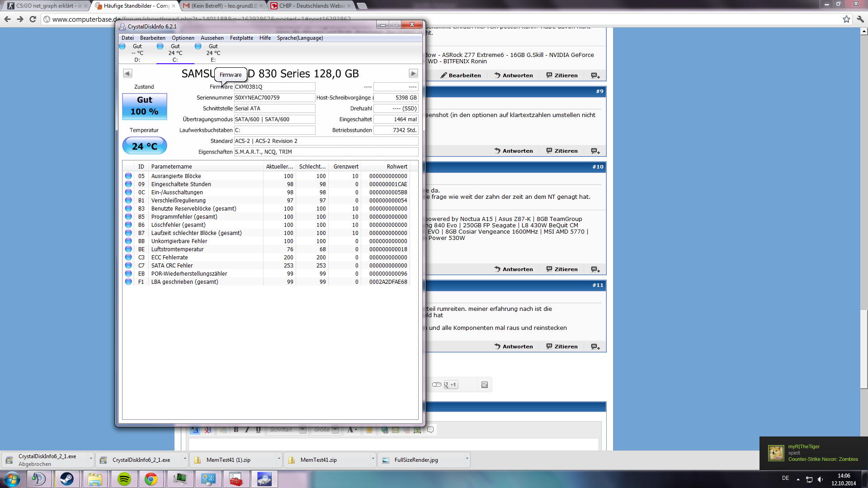Screen dimensions: 868x488
Task: Toggle the editor mode A/A button
Action: click(194, 430)
